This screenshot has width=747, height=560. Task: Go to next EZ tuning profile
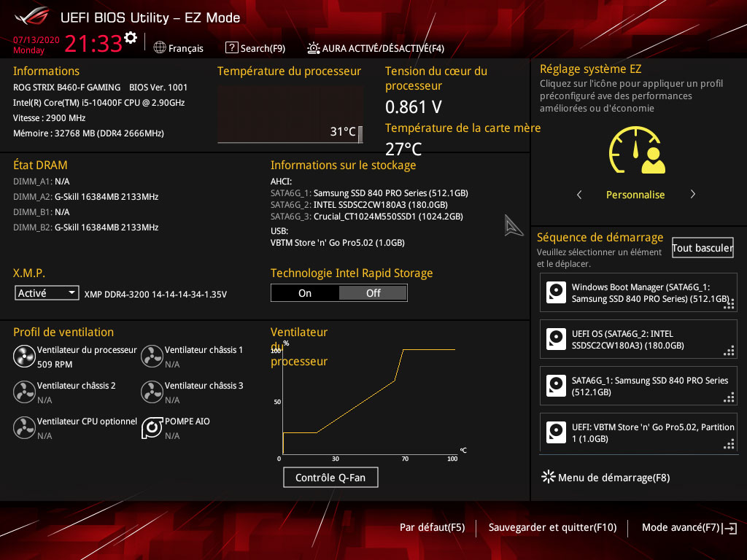[x=692, y=195]
